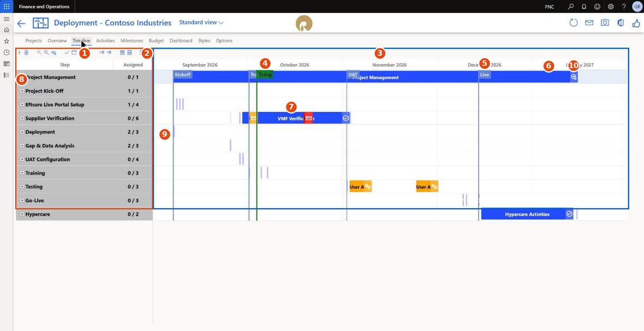Expand the Hypercare step

[x=22, y=214]
